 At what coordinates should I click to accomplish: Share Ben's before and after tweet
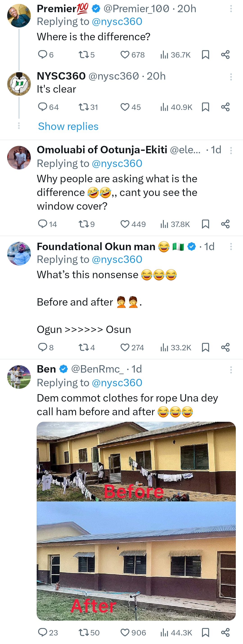225,633
